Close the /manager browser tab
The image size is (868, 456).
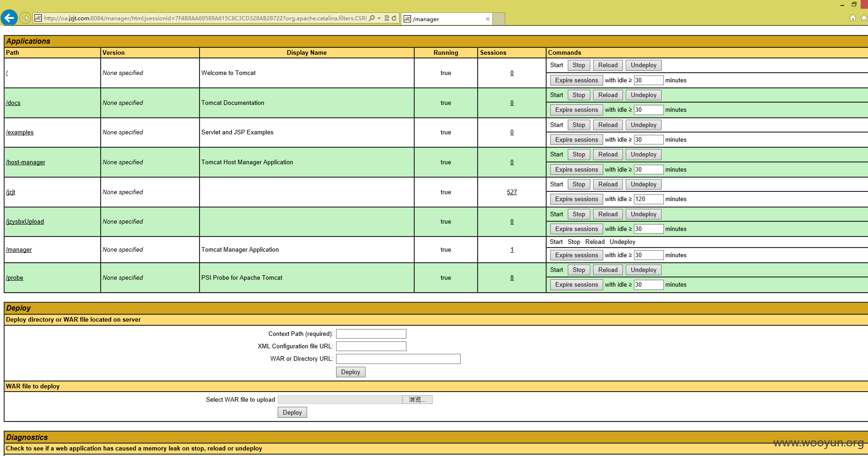tap(488, 19)
